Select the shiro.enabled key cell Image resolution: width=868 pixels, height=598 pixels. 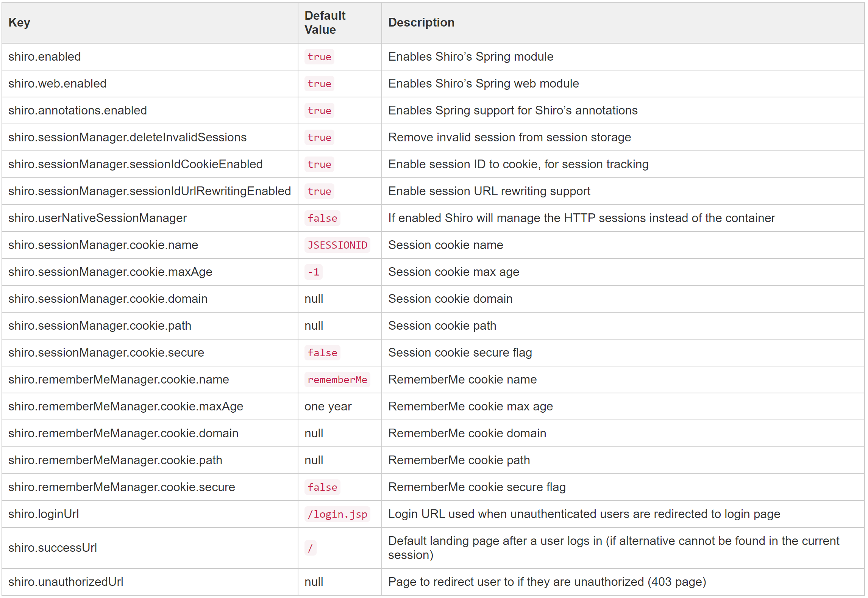click(44, 56)
